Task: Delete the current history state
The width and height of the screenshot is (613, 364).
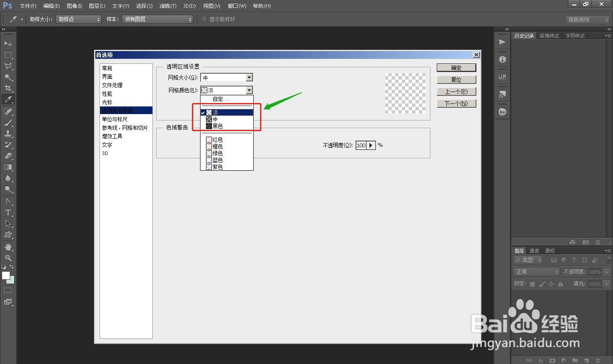Action: (x=598, y=242)
